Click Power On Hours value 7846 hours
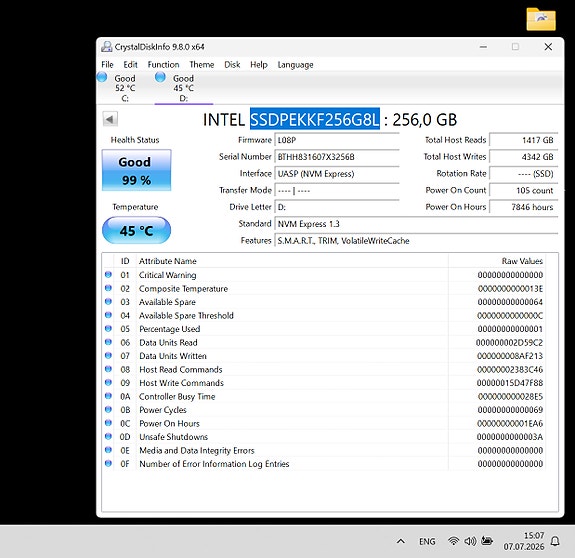The height and width of the screenshot is (558, 575). (x=524, y=207)
